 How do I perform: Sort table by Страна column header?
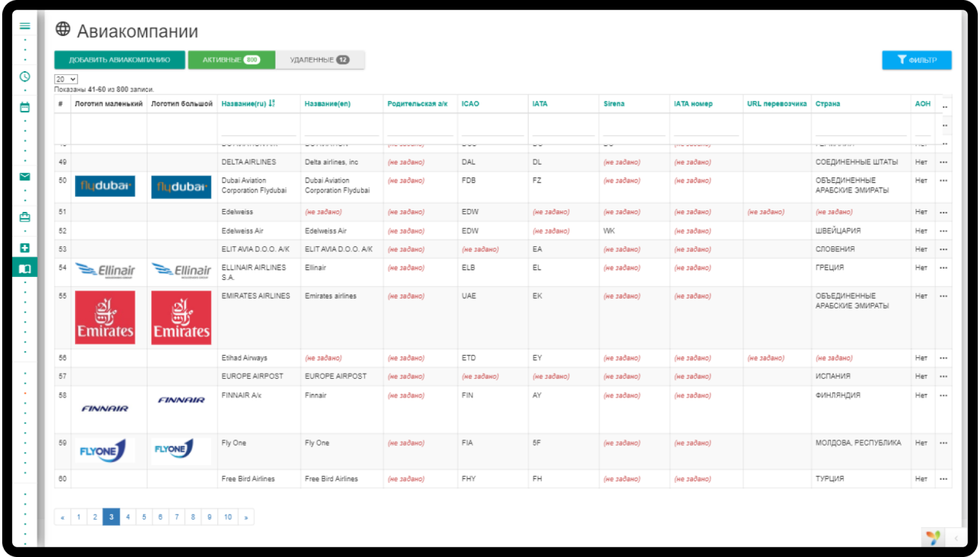[x=828, y=104]
